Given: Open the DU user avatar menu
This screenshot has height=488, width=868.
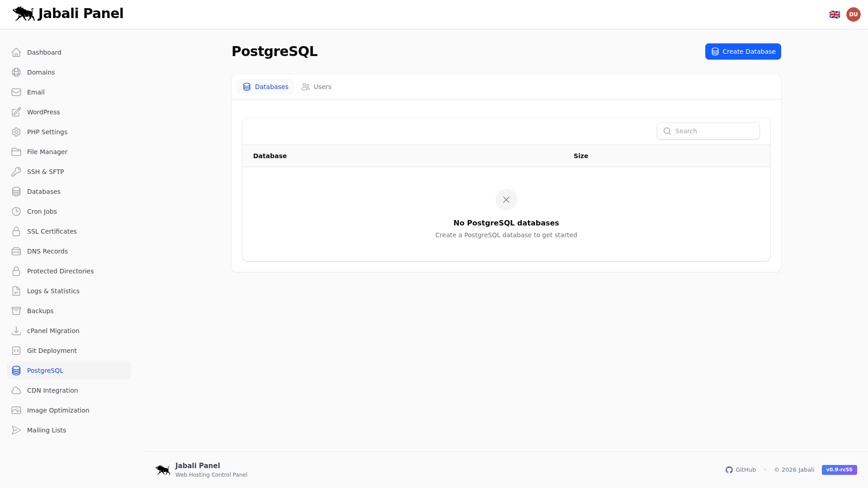Looking at the screenshot, I should [x=854, y=14].
